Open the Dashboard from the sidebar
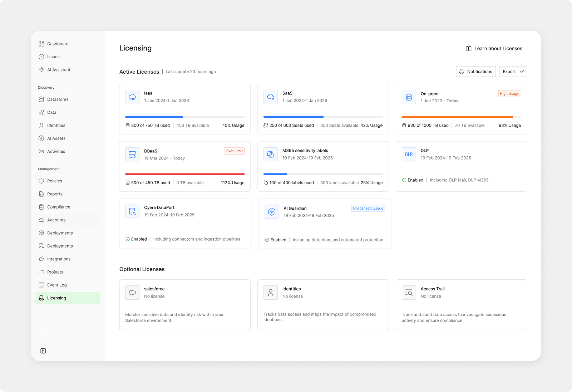Viewport: 572px width, 392px height. click(x=58, y=44)
